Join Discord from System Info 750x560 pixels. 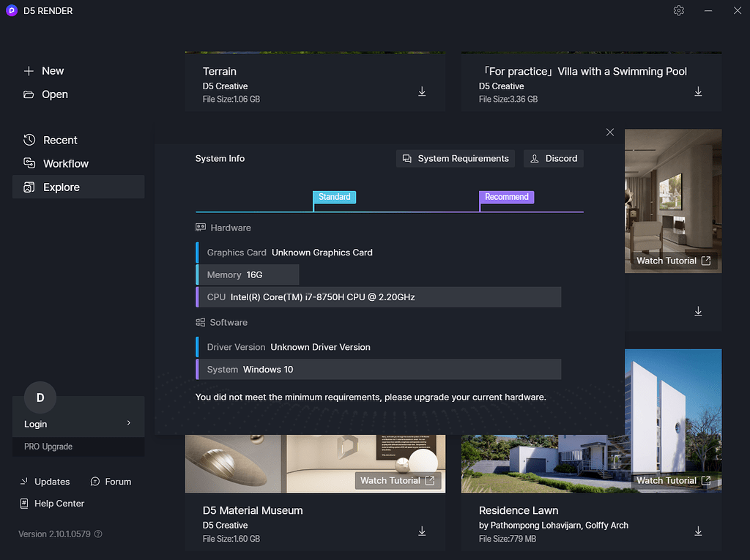(x=554, y=158)
